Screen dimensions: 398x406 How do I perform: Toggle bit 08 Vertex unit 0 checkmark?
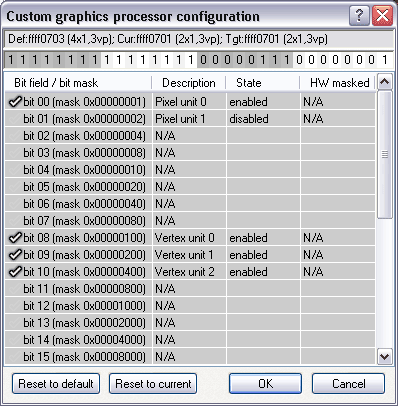pos(15,238)
